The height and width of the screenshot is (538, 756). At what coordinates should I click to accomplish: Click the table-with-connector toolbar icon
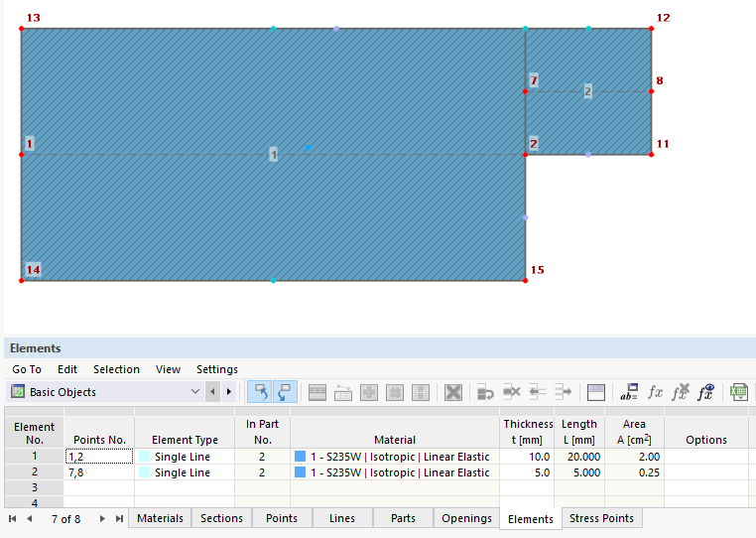[x=343, y=392]
